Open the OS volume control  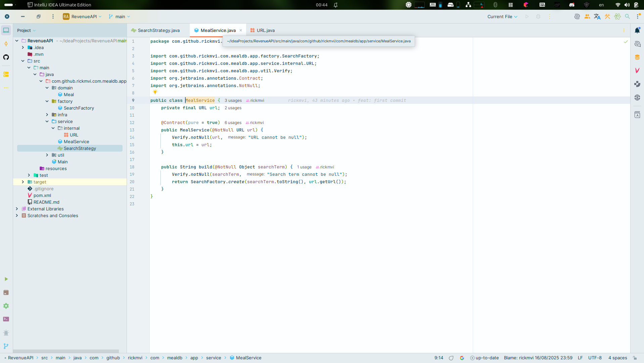click(x=627, y=5)
